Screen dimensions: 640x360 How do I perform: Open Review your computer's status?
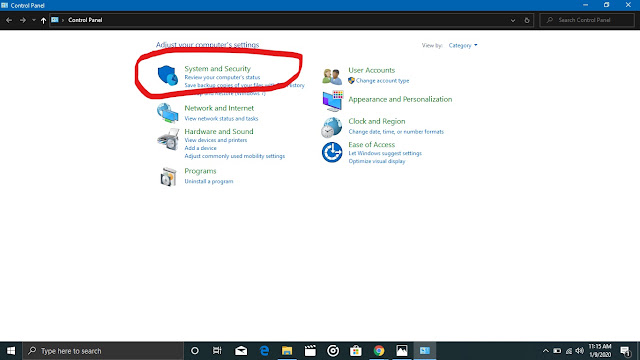(x=222, y=77)
